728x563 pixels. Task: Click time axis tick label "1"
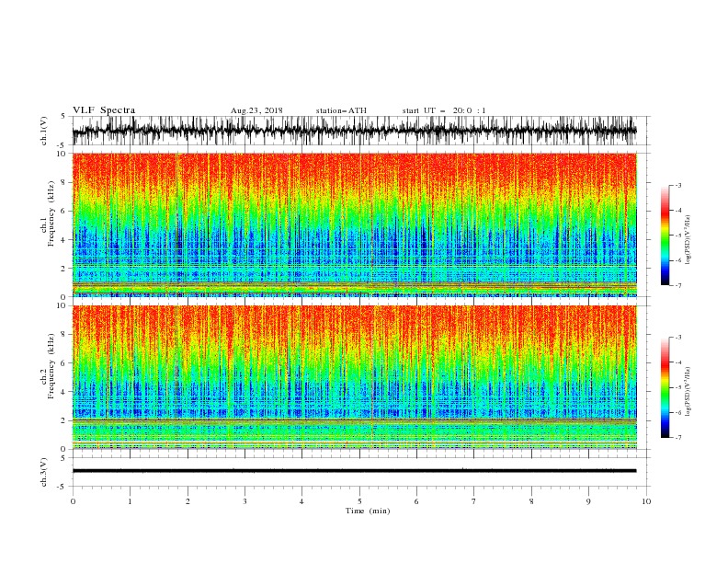tap(130, 501)
